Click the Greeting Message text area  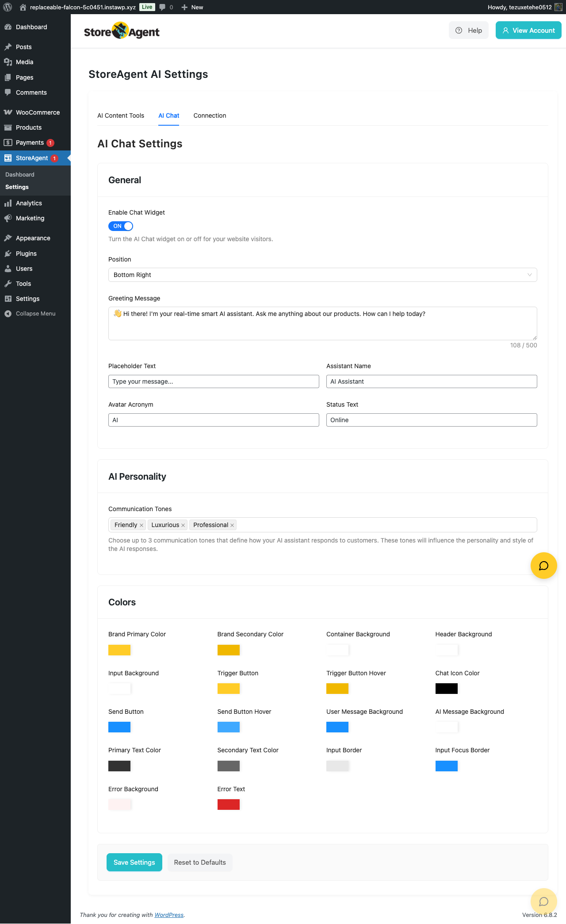[323, 323]
